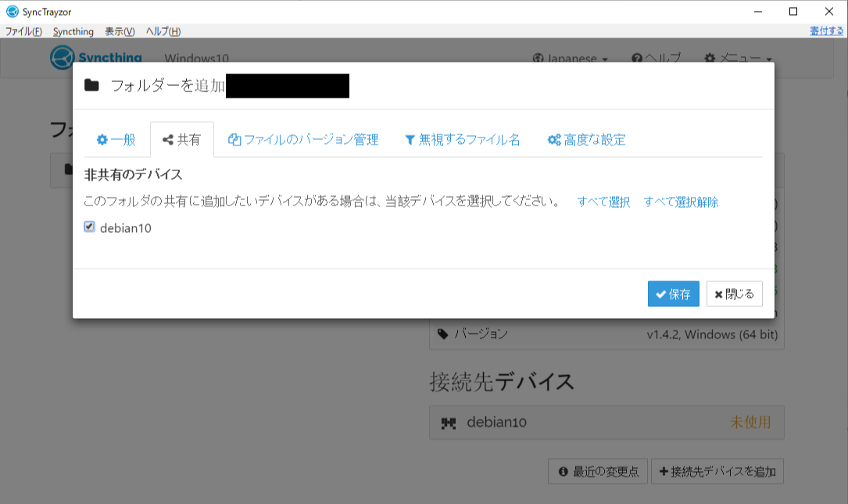Click the debian10 device identicon
The height and width of the screenshot is (504, 848).
point(449,423)
